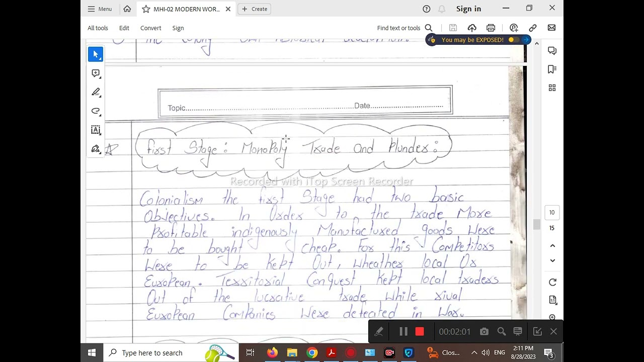Open the Edit menu item
The image size is (644, 362).
[124, 28]
